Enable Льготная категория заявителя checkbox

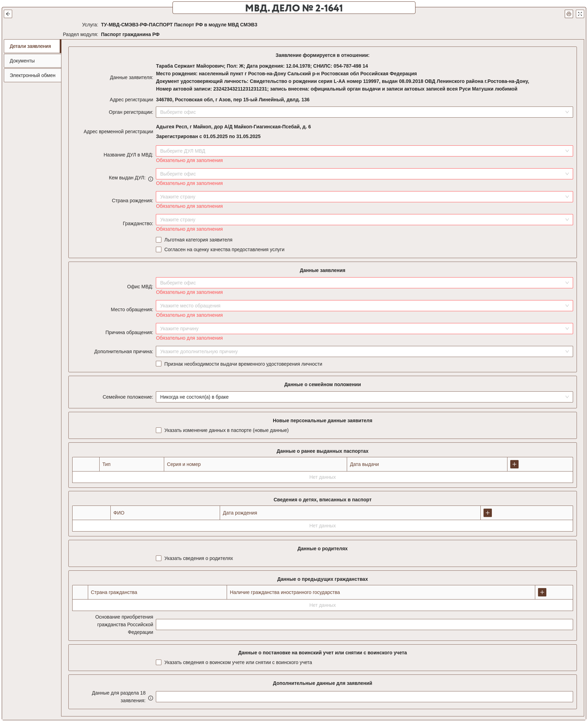159,240
